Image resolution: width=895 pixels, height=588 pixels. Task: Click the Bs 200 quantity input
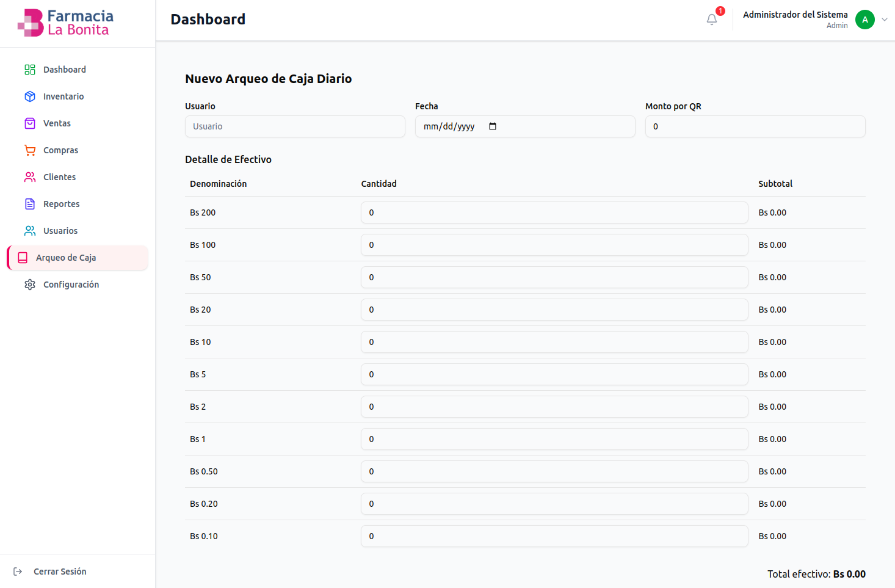(x=554, y=212)
